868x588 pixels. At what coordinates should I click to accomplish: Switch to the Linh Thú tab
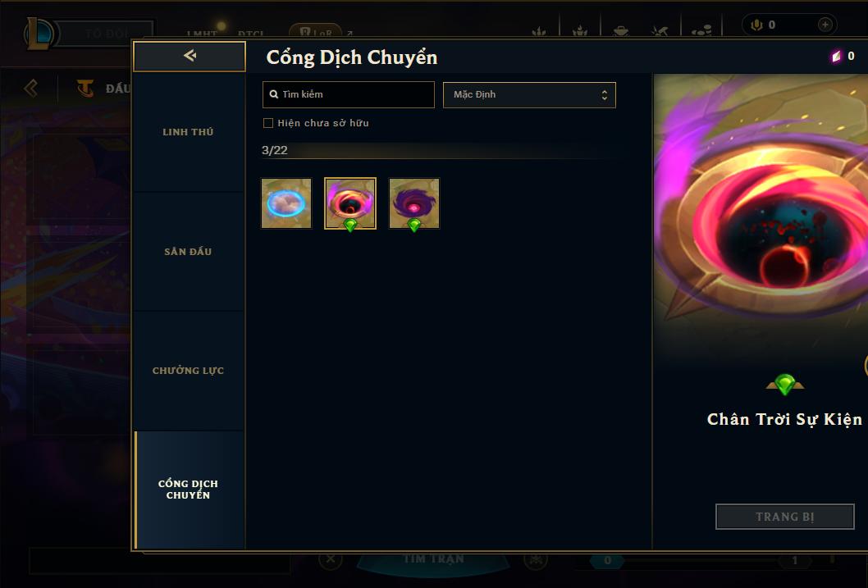pos(188,132)
